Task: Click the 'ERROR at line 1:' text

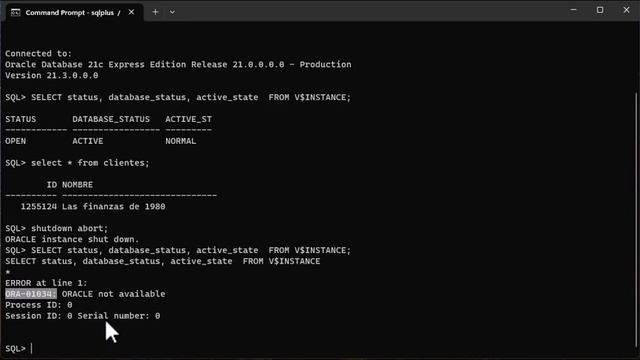Action: (46, 283)
